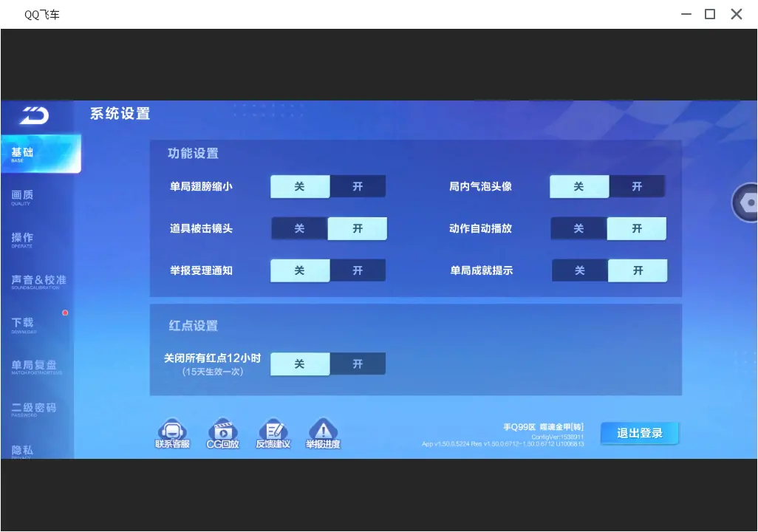This screenshot has height=532, width=758.
Task: Click the floating round button on right edge
Action: click(x=745, y=202)
